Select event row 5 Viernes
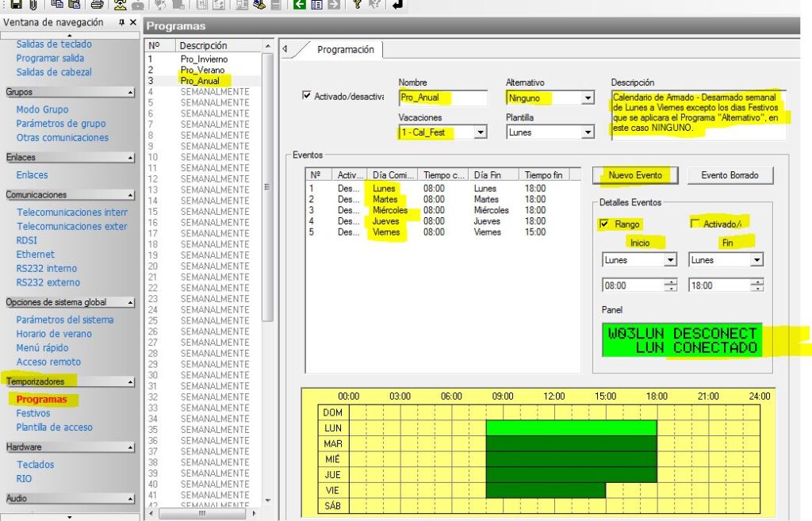 [442, 232]
